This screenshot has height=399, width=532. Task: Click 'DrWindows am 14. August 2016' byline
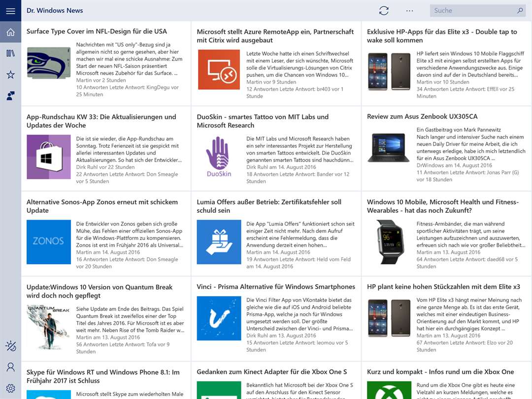pyautogui.click(x=454, y=165)
